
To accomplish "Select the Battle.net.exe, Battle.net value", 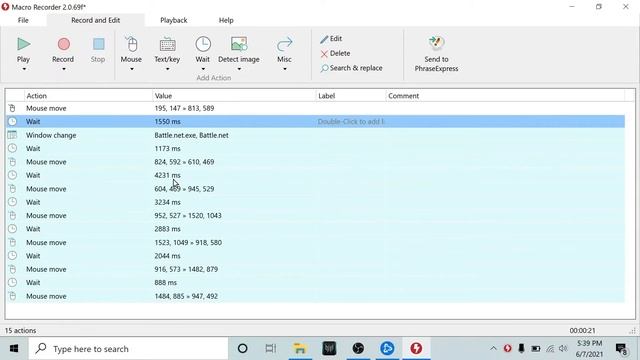I will tap(191, 135).
